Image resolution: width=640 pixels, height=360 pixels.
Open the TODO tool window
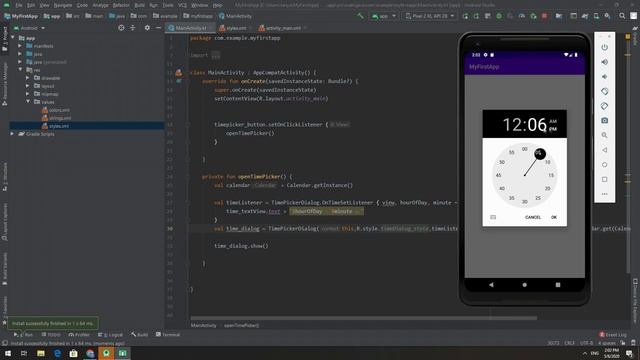tap(51, 335)
